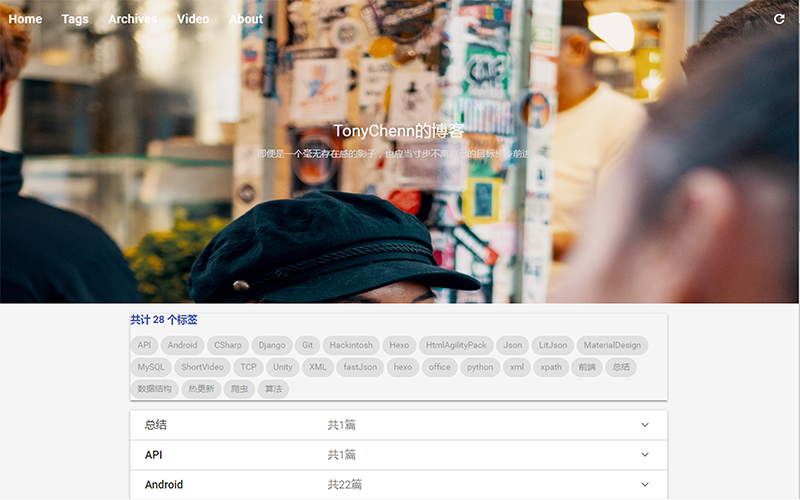This screenshot has width=800, height=500.
Task: Choose the HtmlAgilityPack tag chip
Action: pyautogui.click(x=456, y=345)
